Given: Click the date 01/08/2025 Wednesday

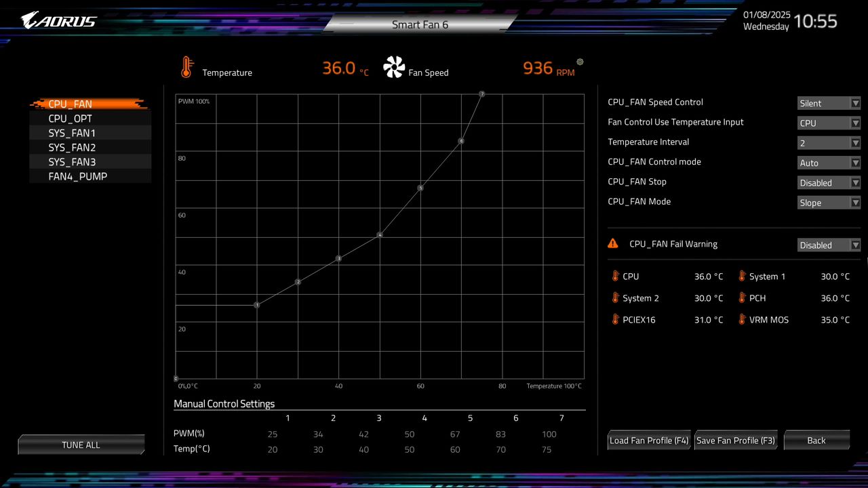Looking at the screenshot, I should click(x=767, y=20).
